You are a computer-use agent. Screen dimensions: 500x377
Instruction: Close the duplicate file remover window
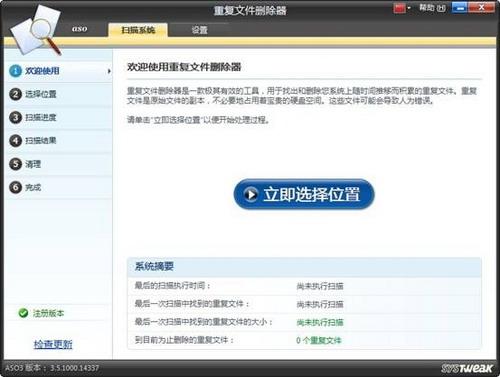point(481,8)
